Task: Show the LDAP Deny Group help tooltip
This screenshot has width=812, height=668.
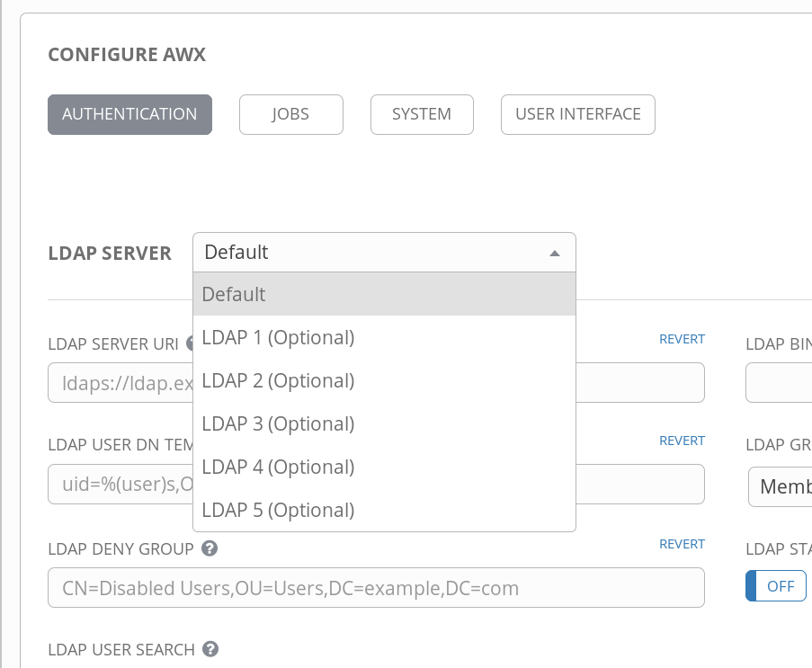Action: click(x=209, y=548)
